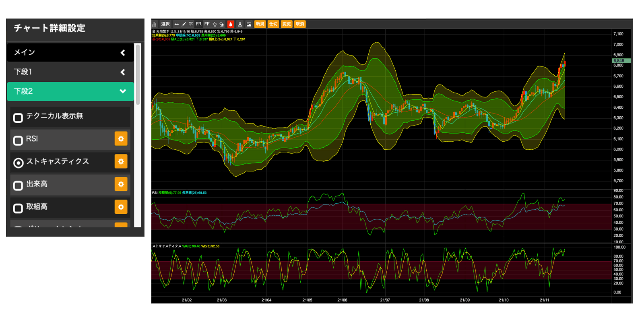Click the eraser tool icon
This screenshot has height=322, width=644.
click(222, 25)
